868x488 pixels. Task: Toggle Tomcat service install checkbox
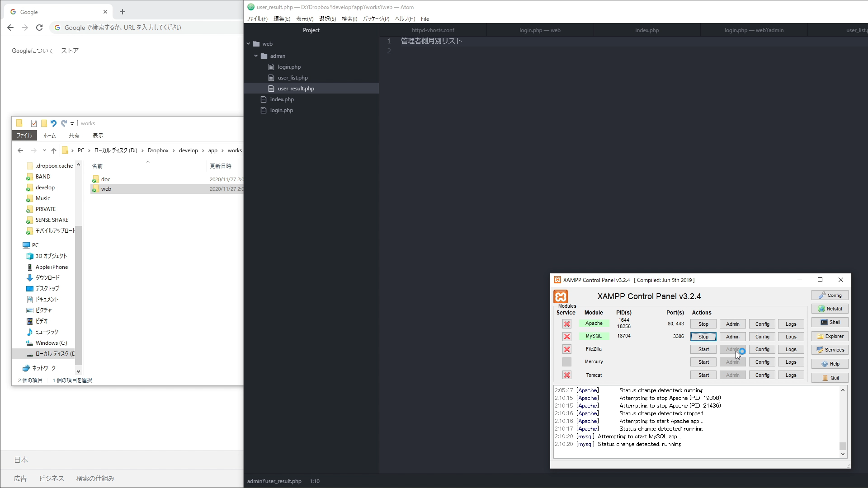point(567,375)
